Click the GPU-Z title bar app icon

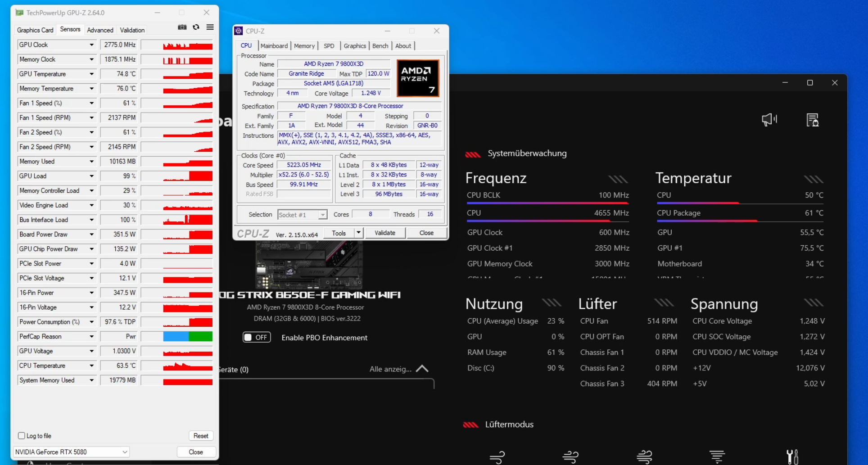tap(19, 13)
